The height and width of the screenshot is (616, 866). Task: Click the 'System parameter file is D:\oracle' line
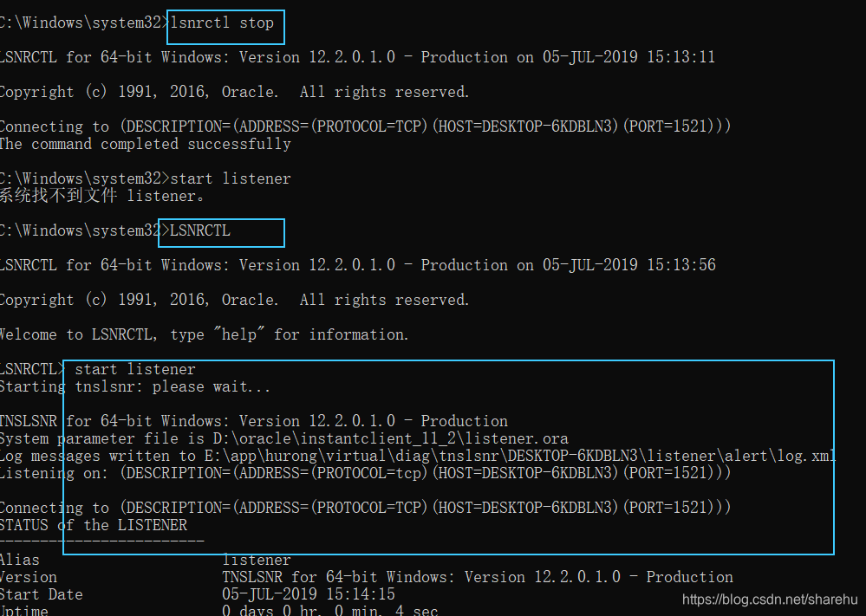tap(283, 438)
